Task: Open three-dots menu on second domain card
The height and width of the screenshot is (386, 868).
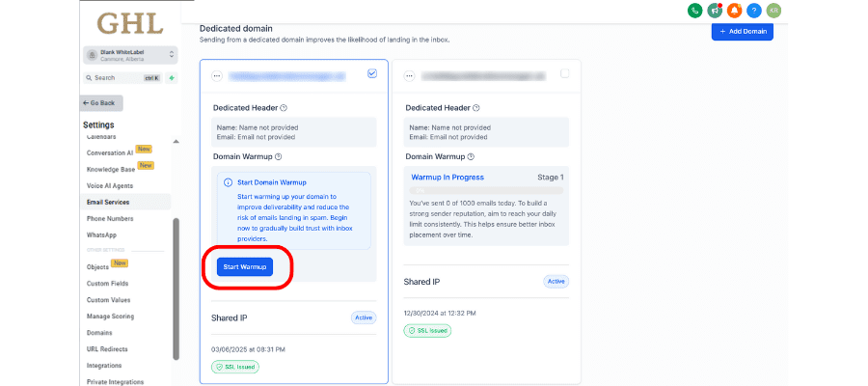Action: click(409, 76)
